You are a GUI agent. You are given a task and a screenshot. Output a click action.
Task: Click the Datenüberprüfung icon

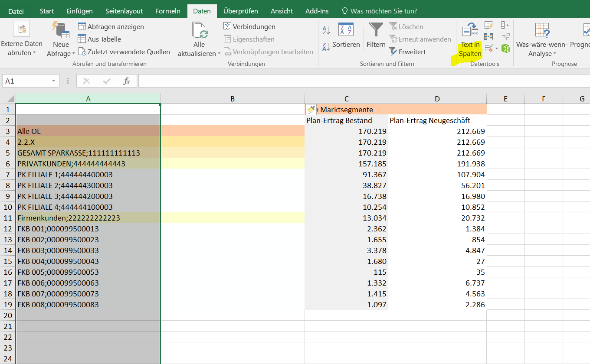pyautogui.click(x=488, y=48)
